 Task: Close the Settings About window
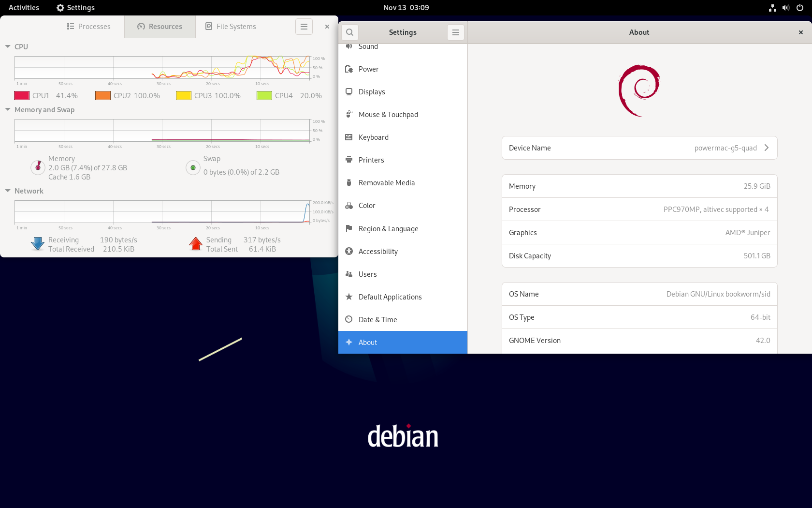point(801,32)
